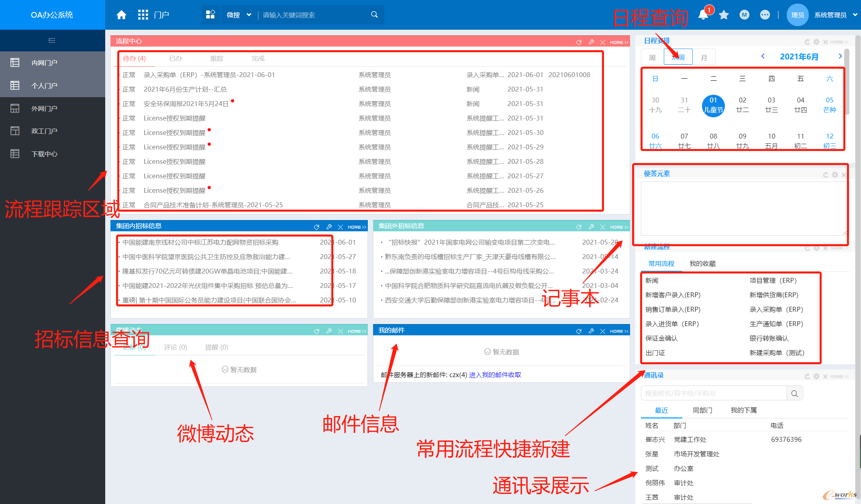The width and height of the screenshot is (861, 504).
Task: Switch to 常用流程 tab
Action: coord(661,264)
